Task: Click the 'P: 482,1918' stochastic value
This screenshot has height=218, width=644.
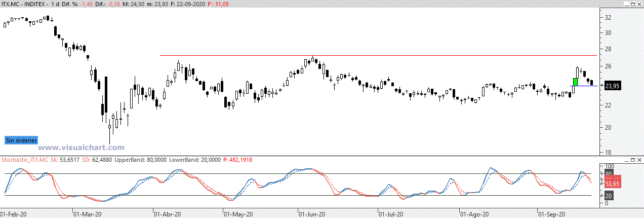Action: click(x=238, y=160)
